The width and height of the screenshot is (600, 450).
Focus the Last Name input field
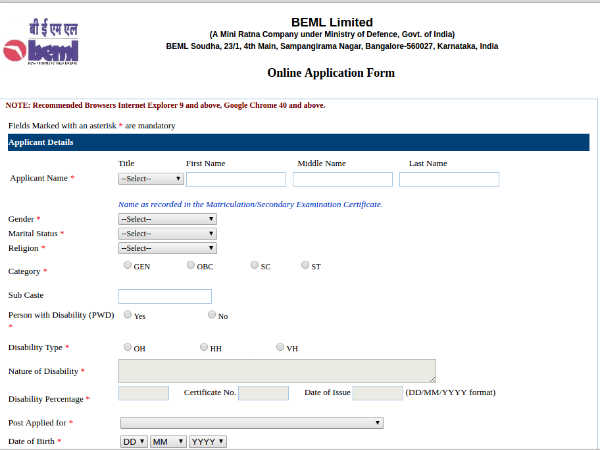[449, 179]
